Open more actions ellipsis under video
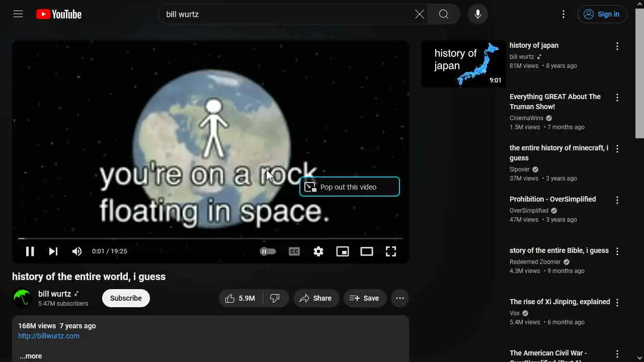Screen dimensions: 644x362 click(x=400, y=298)
